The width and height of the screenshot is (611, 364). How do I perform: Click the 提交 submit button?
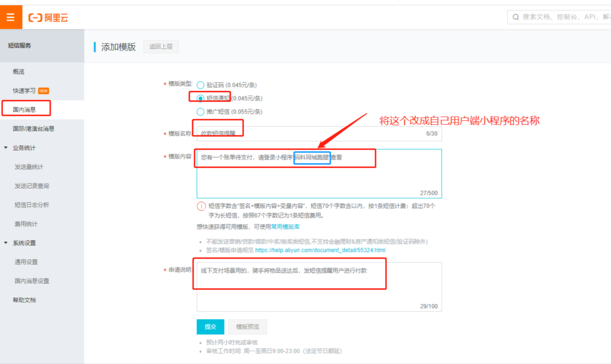click(x=210, y=327)
